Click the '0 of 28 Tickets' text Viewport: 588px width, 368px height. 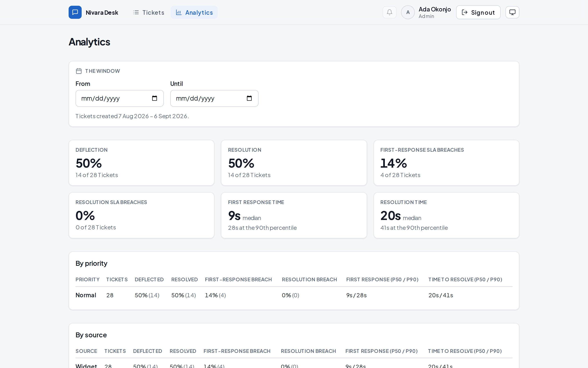96,227
